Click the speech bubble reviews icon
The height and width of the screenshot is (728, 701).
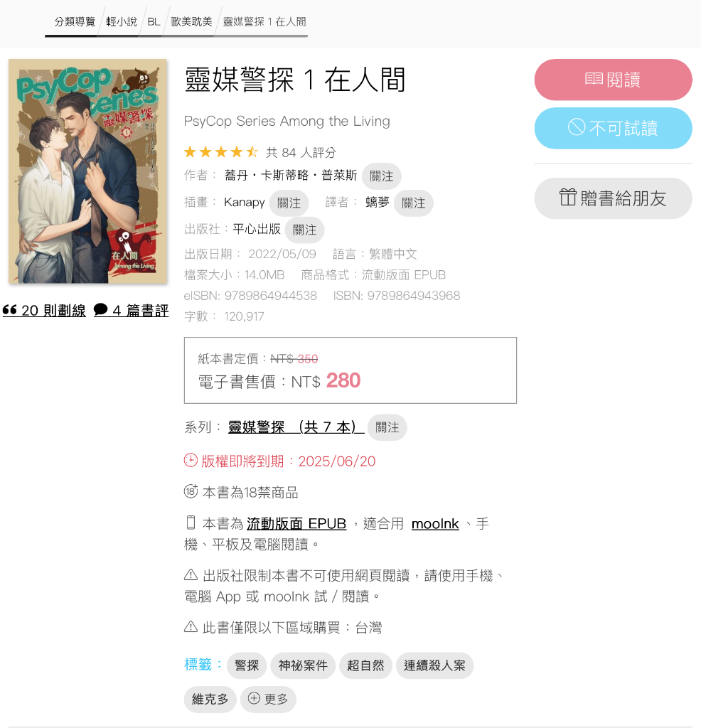[101, 310]
